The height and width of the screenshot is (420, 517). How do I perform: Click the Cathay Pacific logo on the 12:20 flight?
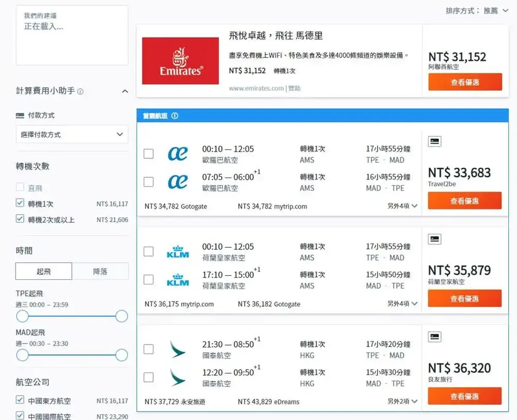tap(178, 378)
